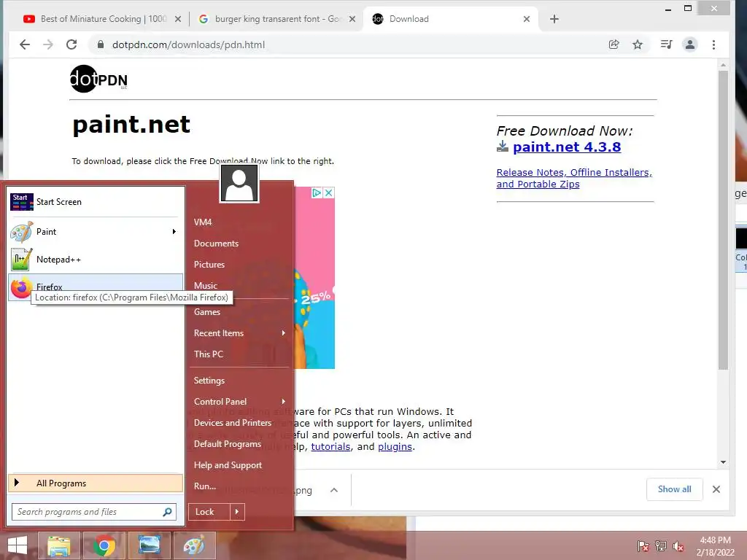
Task: Open Chrome profile icon
Action: pos(690,44)
